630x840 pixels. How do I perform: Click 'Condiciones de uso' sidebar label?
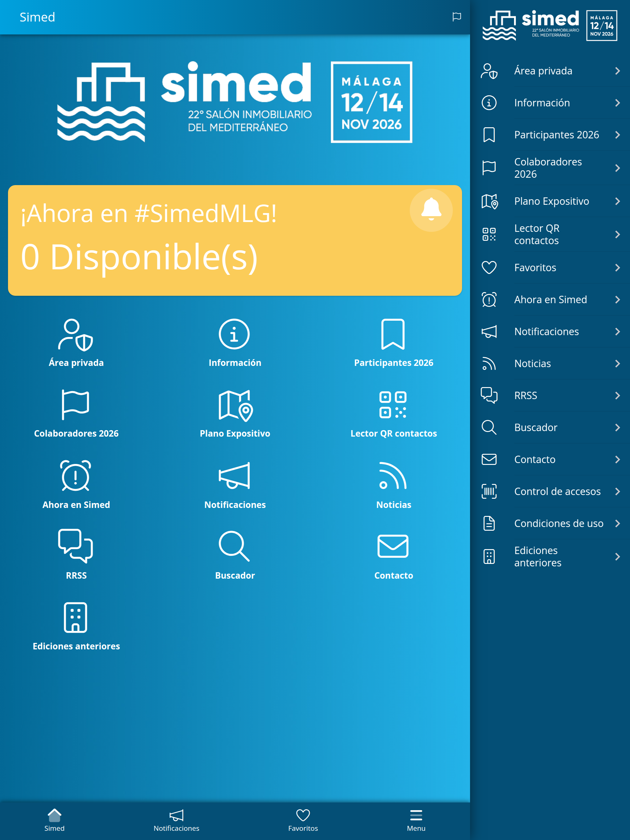(559, 523)
